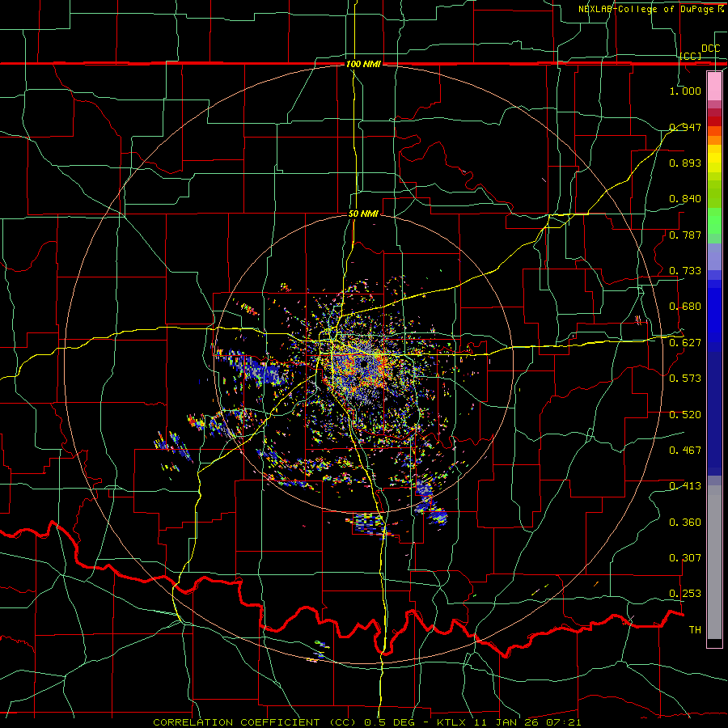Click the 1.000 value on the scale

[x=685, y=91]
